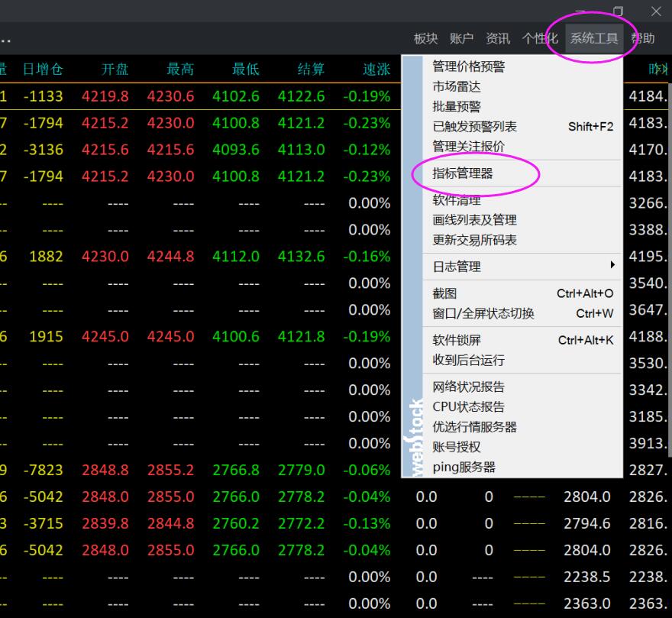Click the 速涨 value -0.16%
Screen dimensions: 672x618
pyautogui.click(x=367, y=257)
